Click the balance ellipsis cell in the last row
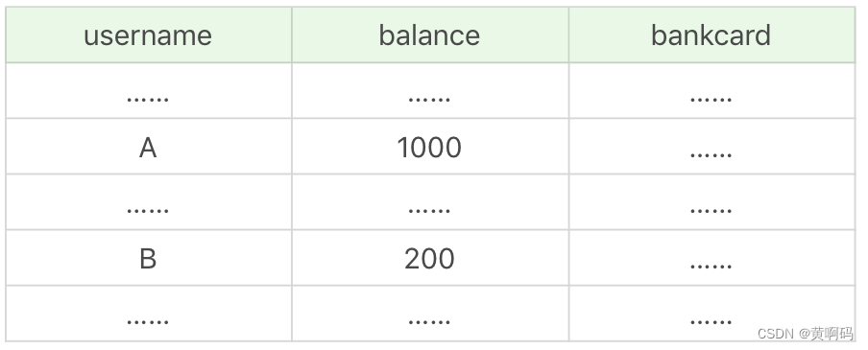868x350 pixels. (x=430, y=314)
